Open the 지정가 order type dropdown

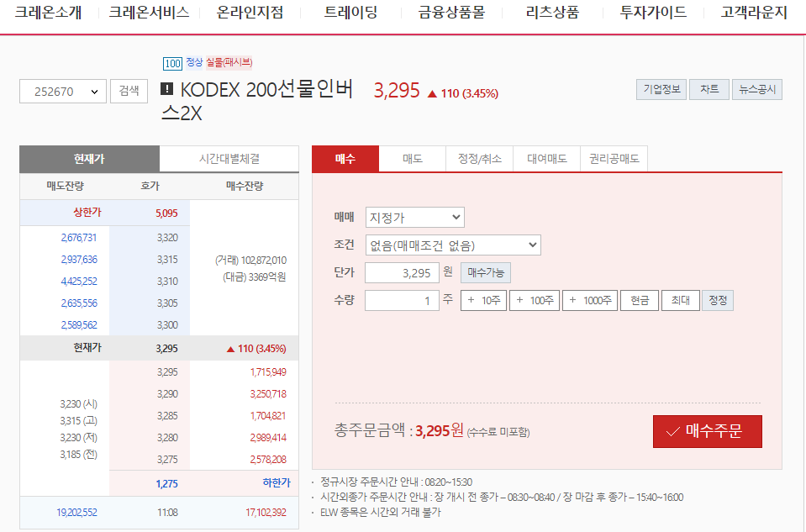click(415, 218)
